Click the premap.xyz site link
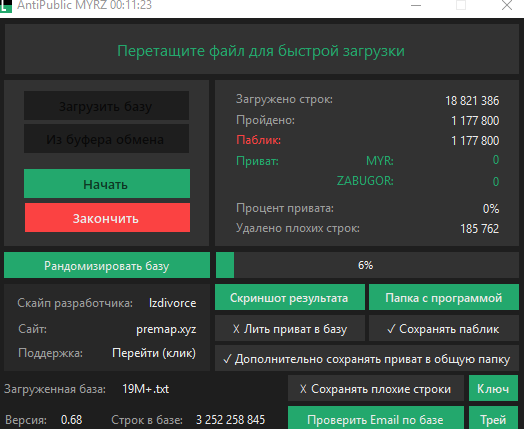Screen dimensions: 524x429 [166, 329]
